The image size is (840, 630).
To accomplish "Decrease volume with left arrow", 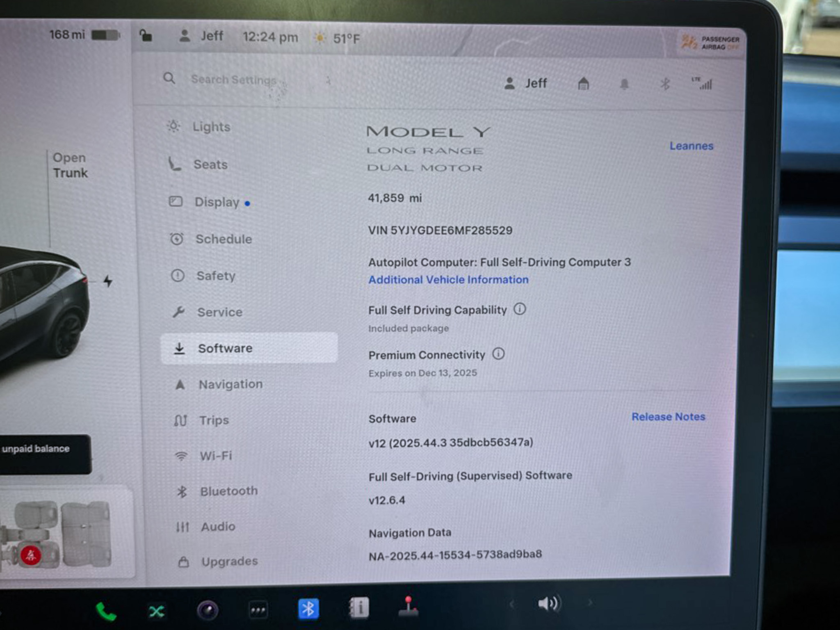I will click(511, 604).
